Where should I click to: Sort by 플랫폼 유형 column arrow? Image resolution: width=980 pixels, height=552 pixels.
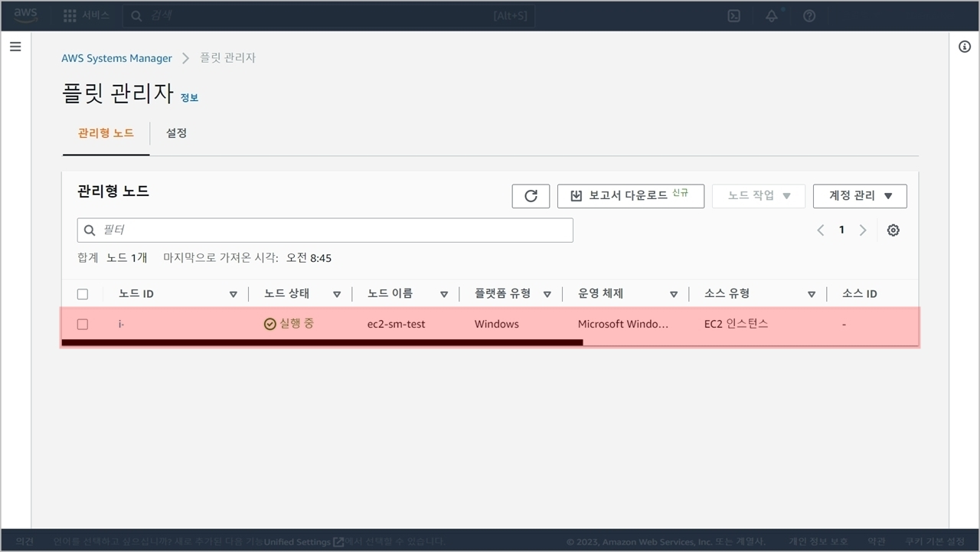tap(547, 294)
